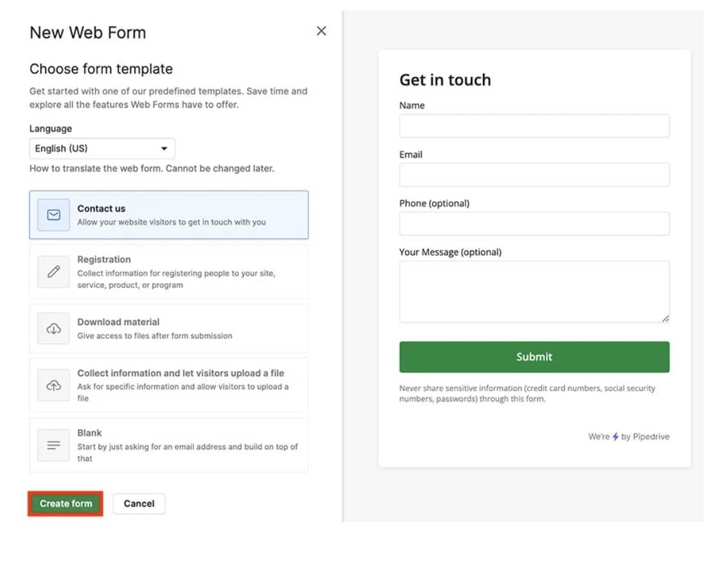
Task: Click the cloud upload icon
Action: pos(53,385)
